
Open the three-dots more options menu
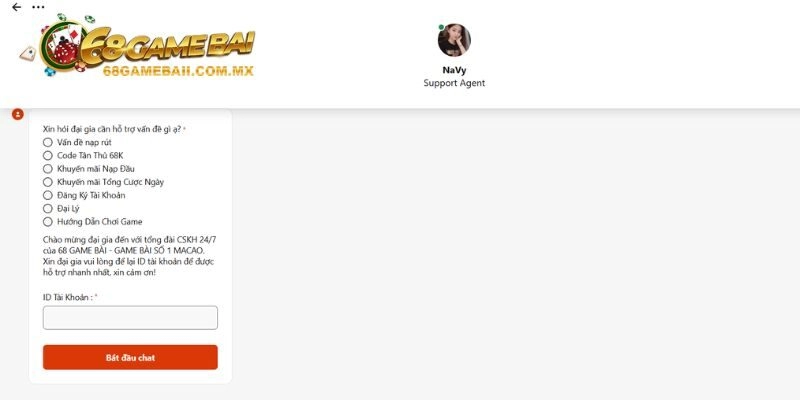click(x=38, y=7)
